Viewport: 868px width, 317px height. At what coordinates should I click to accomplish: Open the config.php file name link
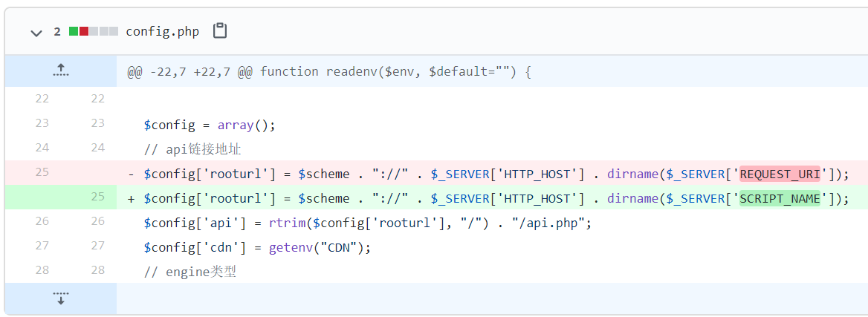point(162,31)
